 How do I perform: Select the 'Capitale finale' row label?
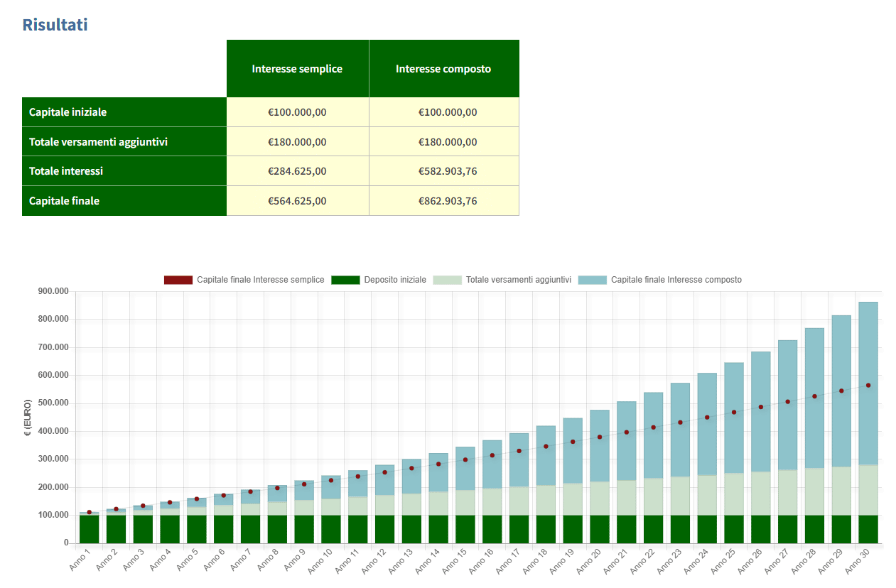click(x=64, y=201)
